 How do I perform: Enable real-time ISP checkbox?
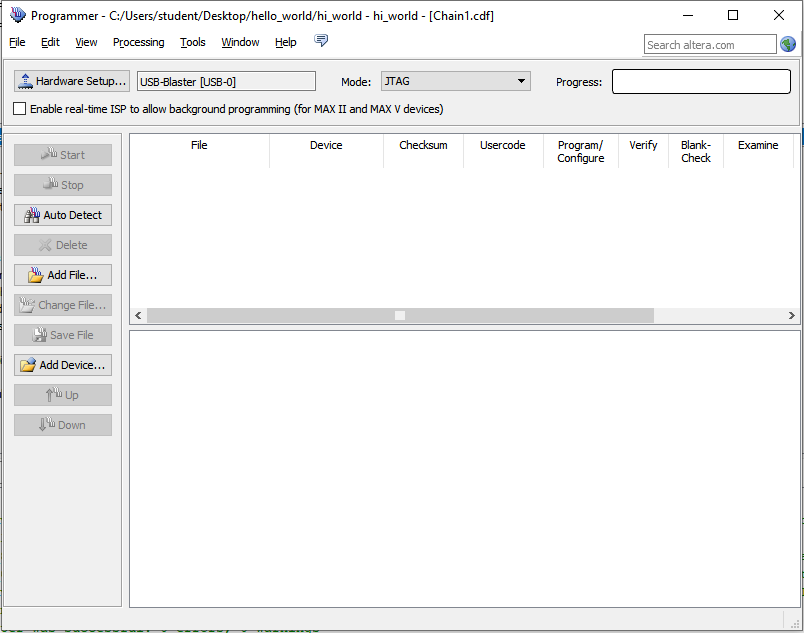(20, 109)
